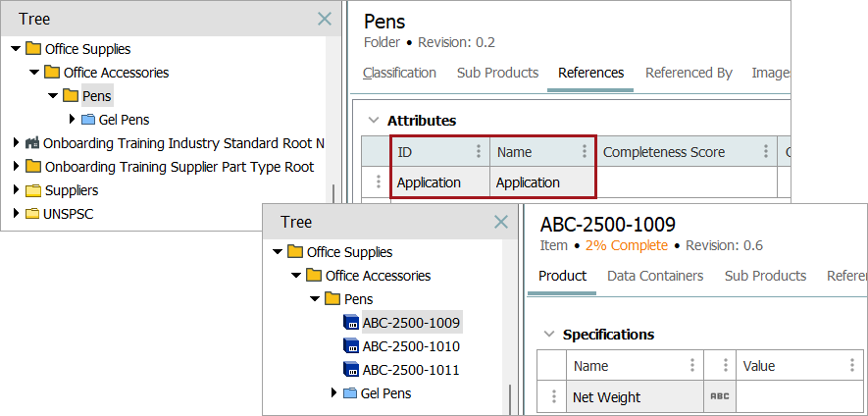Open ID column options menu
868x416 pixels.
point(479,152)
